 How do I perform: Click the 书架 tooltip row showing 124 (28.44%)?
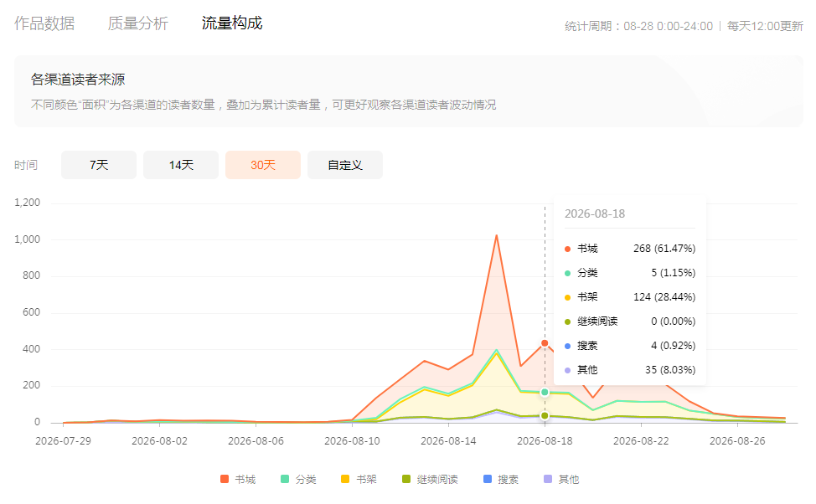click(630, 297)
